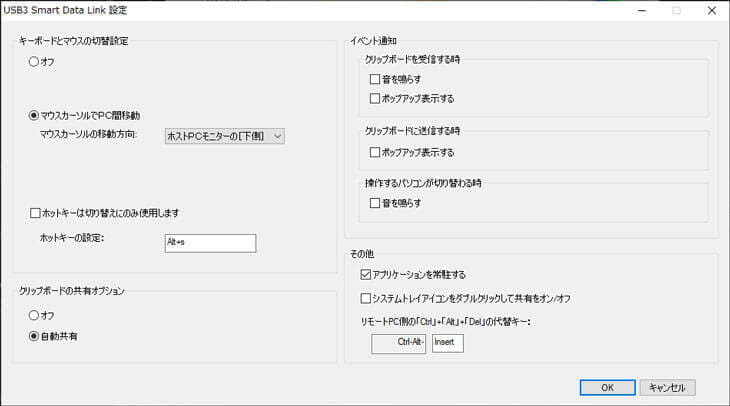Click the Insert key input field

click(448, 343)
